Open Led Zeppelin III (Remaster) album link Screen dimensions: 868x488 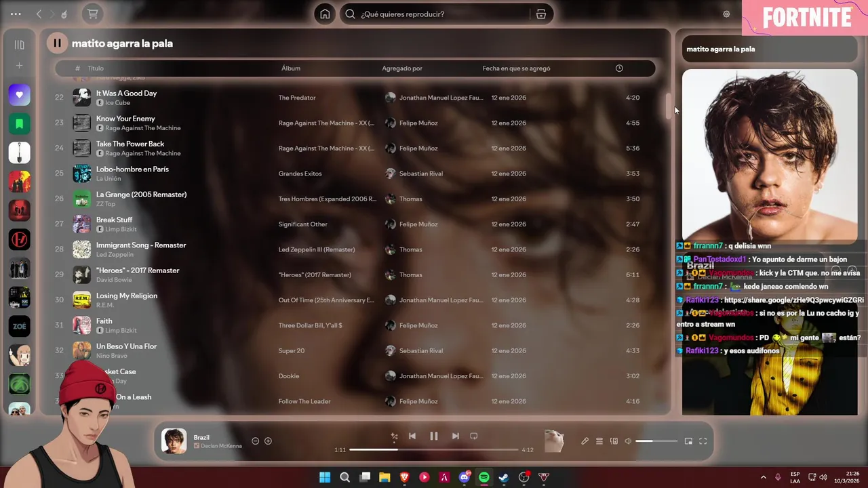click(x=317, y=249)
